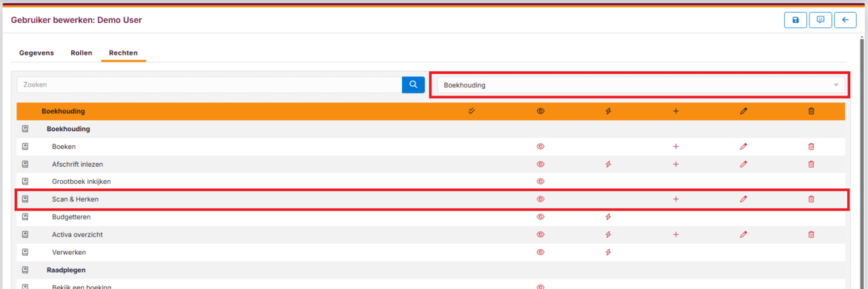Toggle add (plus) right for Scan & Herken
Image resolution: width=868 pixels, height=289 pixels.
click(676, 199)
